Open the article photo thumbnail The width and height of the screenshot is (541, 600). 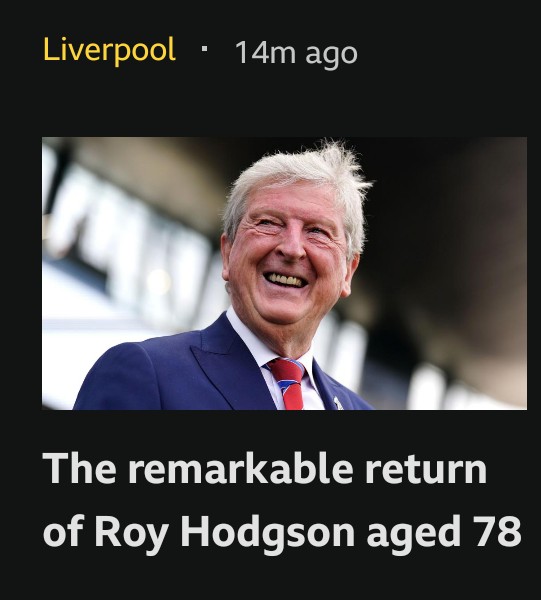(284, 273)
